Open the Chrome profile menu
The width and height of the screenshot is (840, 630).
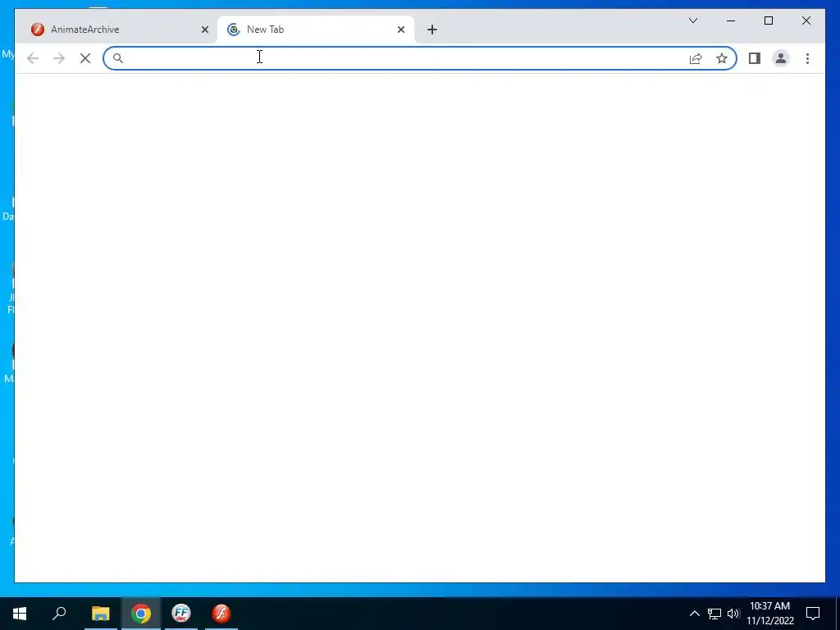point(781,58)
